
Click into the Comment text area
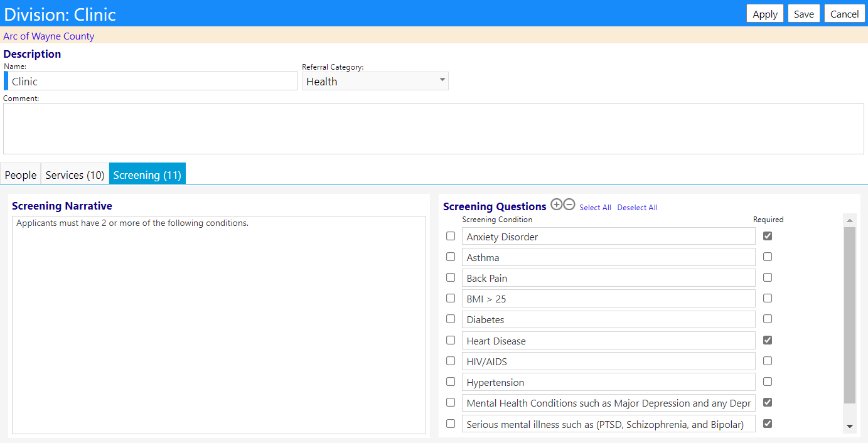434,129
